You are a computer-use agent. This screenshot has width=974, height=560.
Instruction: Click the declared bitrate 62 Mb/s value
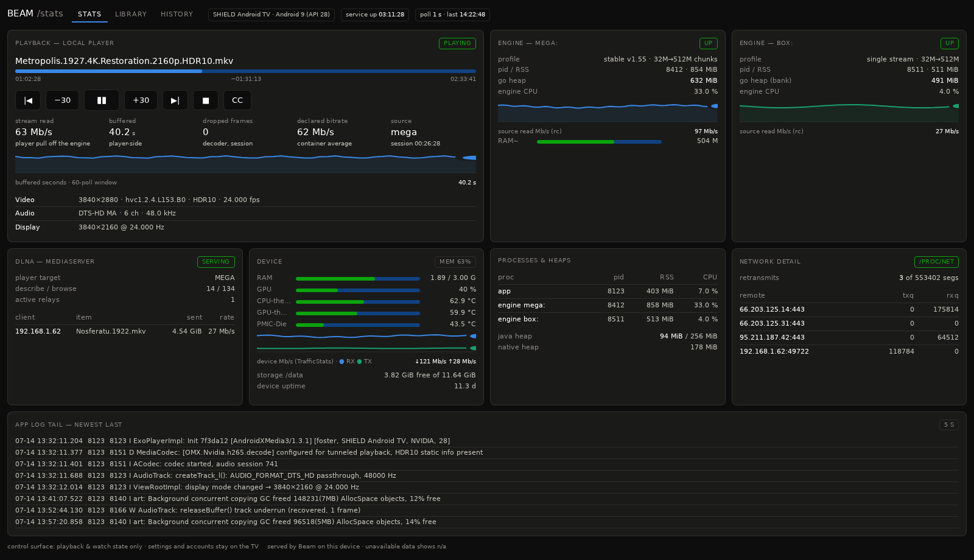coord(315,132)
